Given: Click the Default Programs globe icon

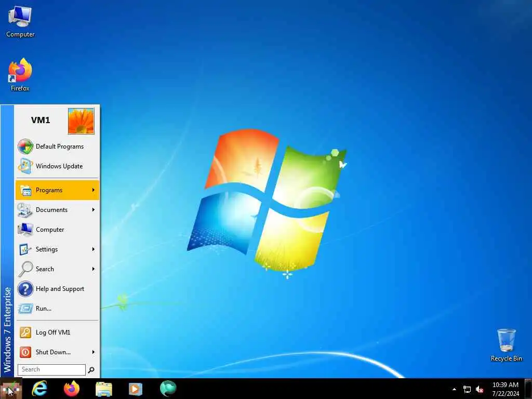Looking at the screenshot, I should [x=25, y=147].
